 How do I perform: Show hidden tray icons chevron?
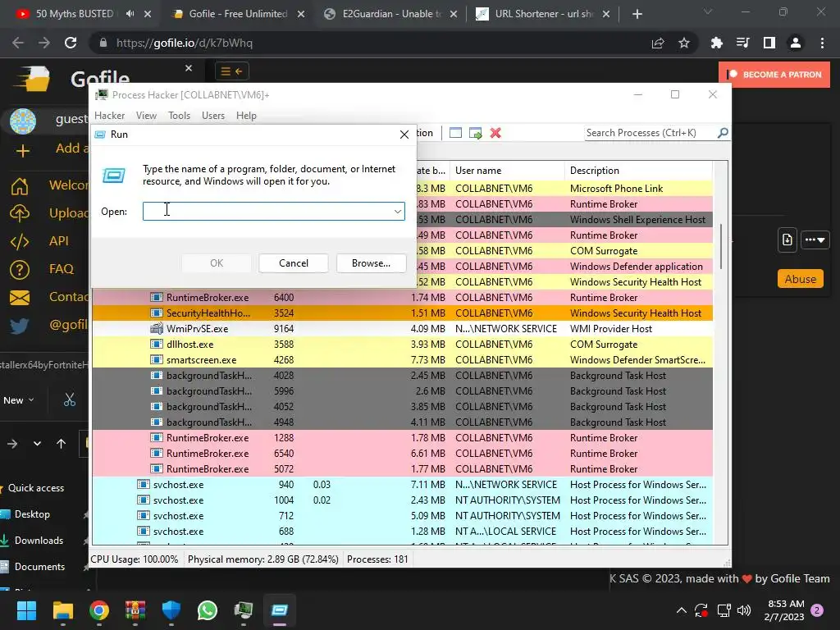tap(682, 609)
